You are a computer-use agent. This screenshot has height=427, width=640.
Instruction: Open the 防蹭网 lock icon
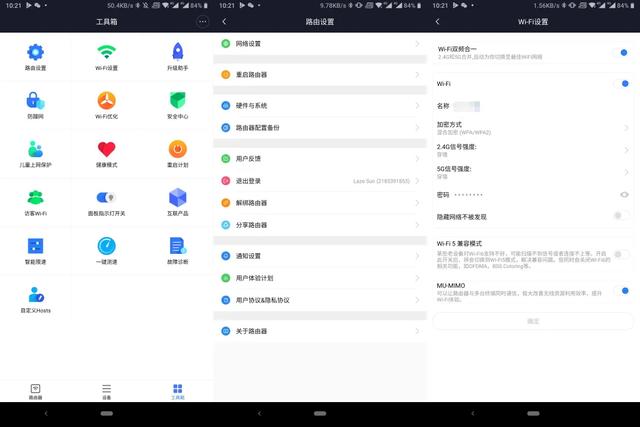click(36, 100)
